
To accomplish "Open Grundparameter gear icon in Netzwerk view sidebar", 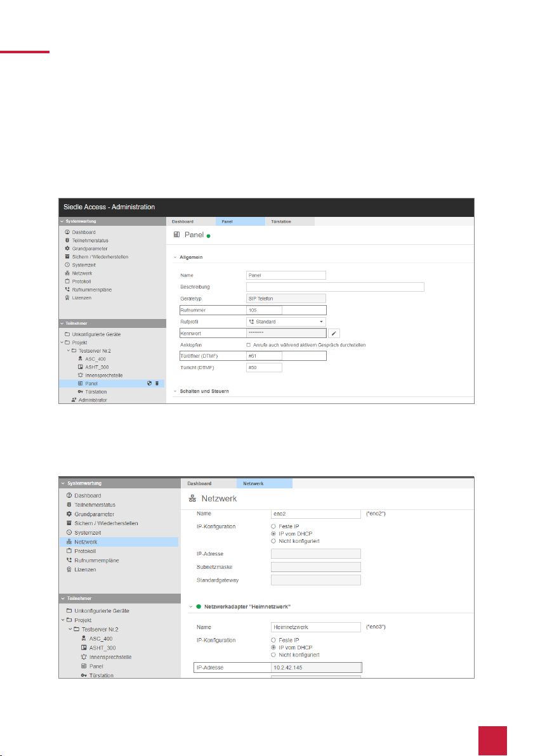I will click(x=69, y=514).
